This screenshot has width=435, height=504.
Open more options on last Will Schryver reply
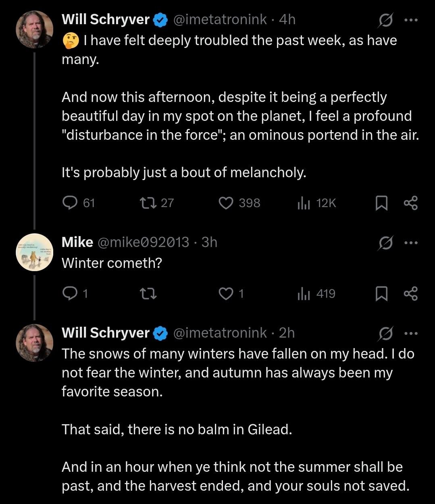[x=411, y=333]
